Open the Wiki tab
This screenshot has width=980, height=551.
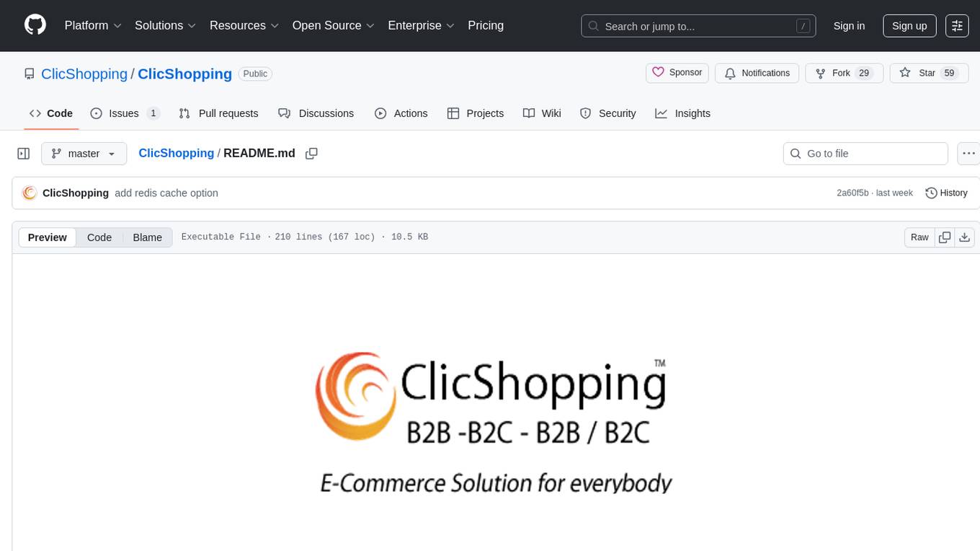pos(542,113)
